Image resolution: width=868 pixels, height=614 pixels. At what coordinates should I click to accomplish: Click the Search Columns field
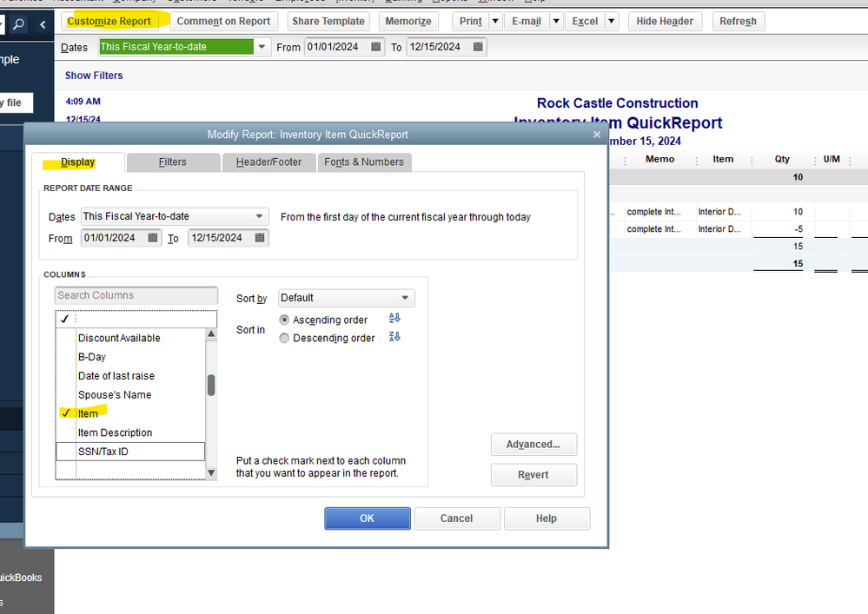[136, 295]
